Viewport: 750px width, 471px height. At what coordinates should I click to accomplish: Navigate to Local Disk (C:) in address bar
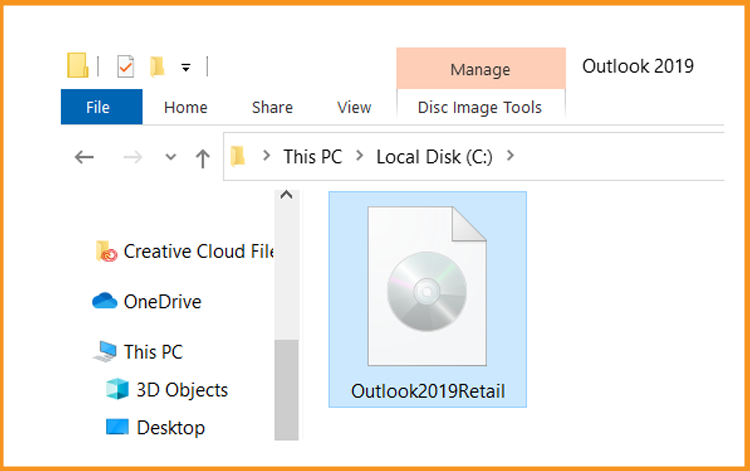click(434, 156)
